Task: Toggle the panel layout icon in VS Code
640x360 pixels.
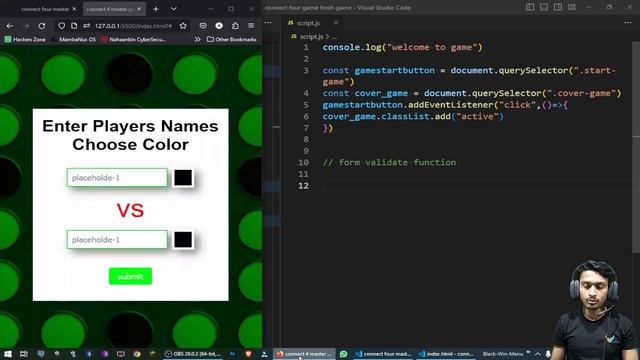Action: (x=544, y=7)
